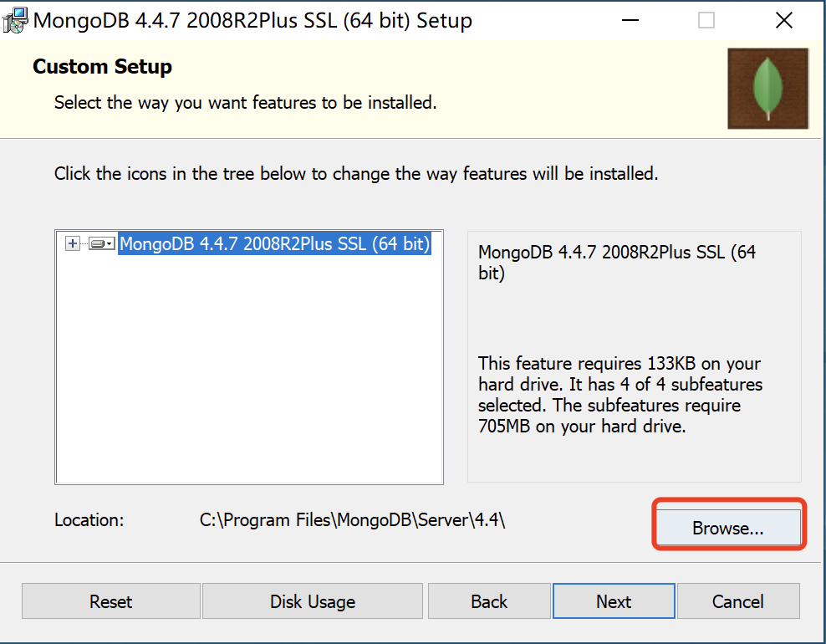Cancel the MongoDB setup
826x644 pixels.
(738, 601)
